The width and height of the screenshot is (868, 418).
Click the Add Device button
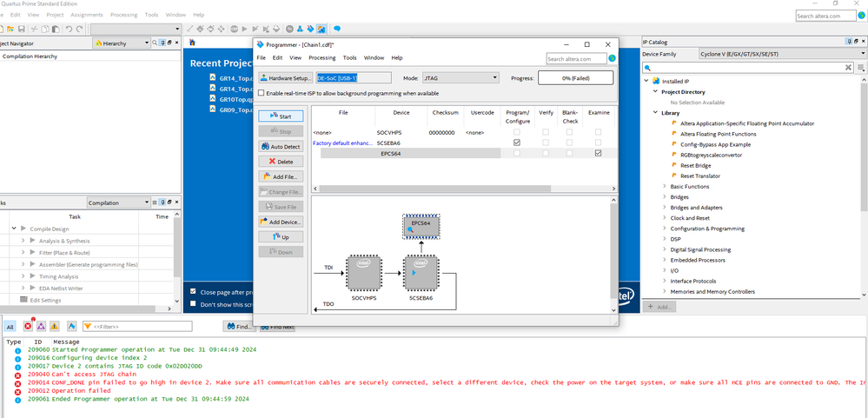pyautogui.click(x=281, y=222)
